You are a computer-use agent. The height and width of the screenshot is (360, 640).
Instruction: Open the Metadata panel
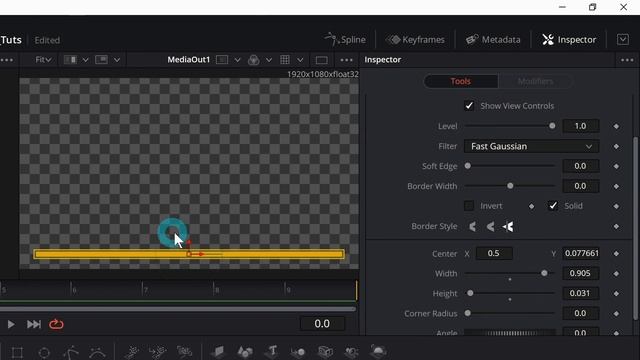pos(493,40)
